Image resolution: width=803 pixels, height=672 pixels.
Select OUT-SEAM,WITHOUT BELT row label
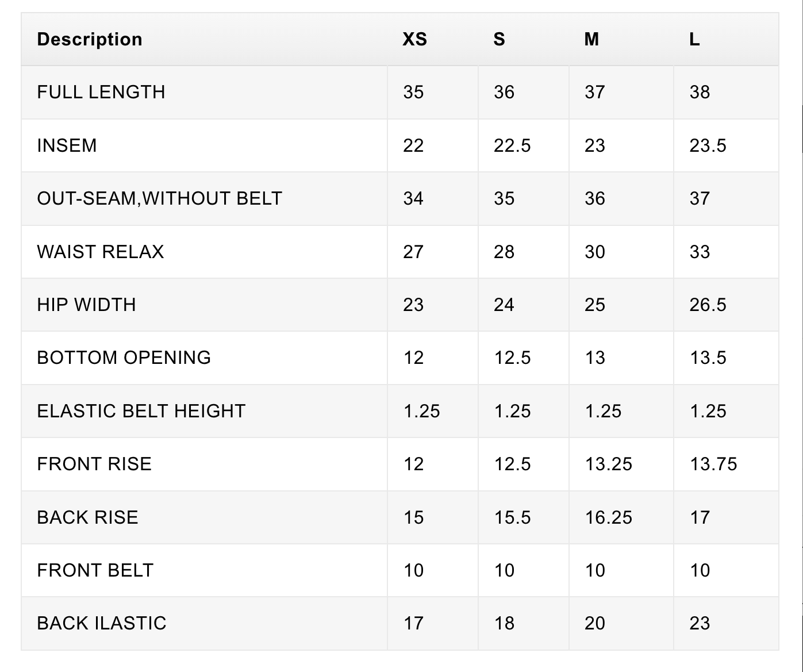point(160,198)
